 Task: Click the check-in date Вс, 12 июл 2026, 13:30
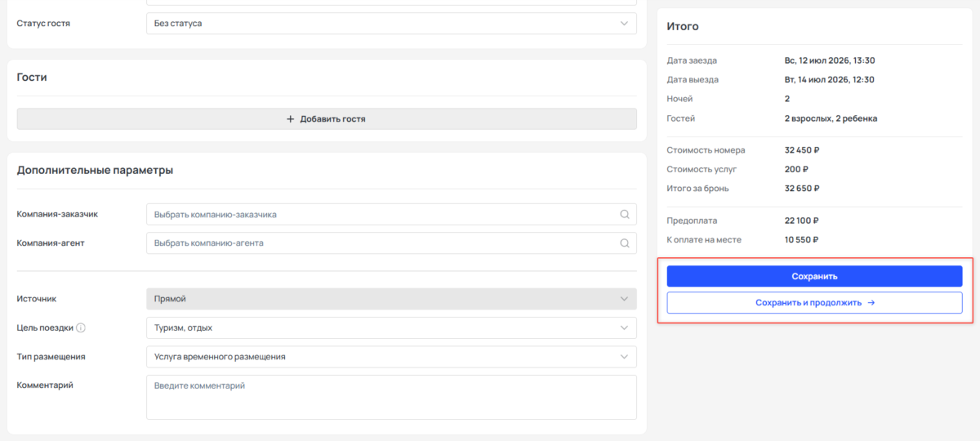[x=830, y=60]
